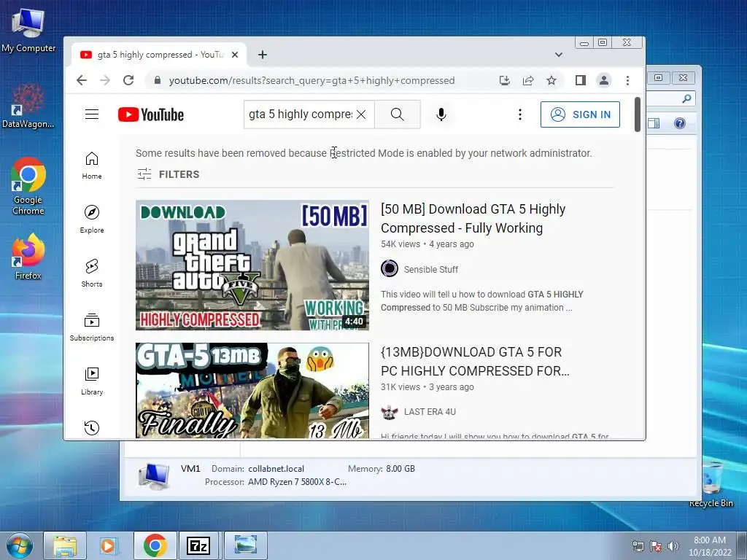747x560 pixels.
Task: Click the YouTube logo
Action: (x=150, y=114)
